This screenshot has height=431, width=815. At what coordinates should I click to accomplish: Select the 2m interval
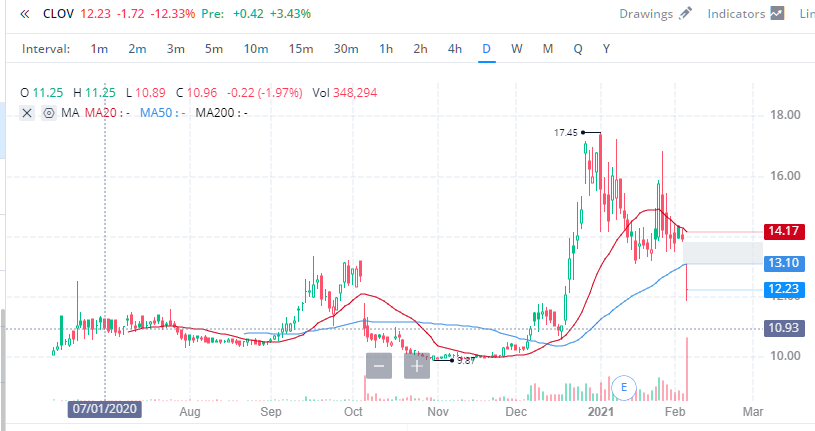pos(137,49)
